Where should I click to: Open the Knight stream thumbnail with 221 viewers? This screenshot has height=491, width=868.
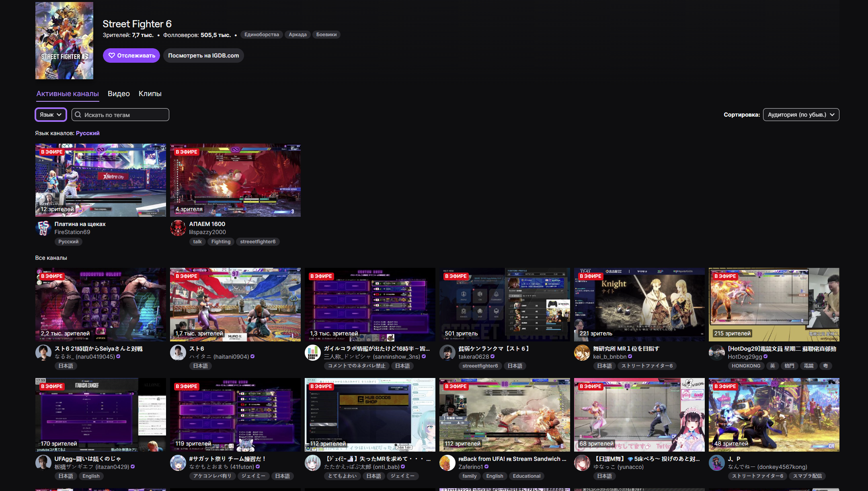tap(639, 304)
